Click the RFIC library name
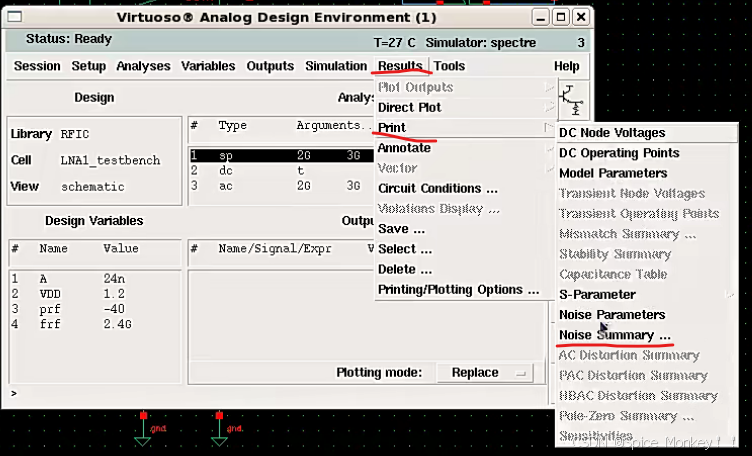Image resolution: width=752 pixels, height=456 pixels. (75, 134)
